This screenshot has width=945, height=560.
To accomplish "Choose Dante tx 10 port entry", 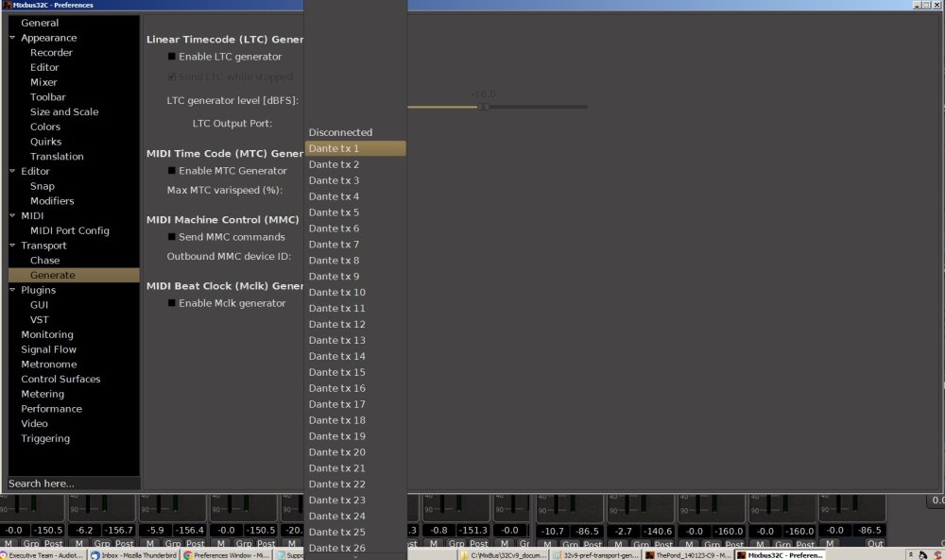I will 355,292.
